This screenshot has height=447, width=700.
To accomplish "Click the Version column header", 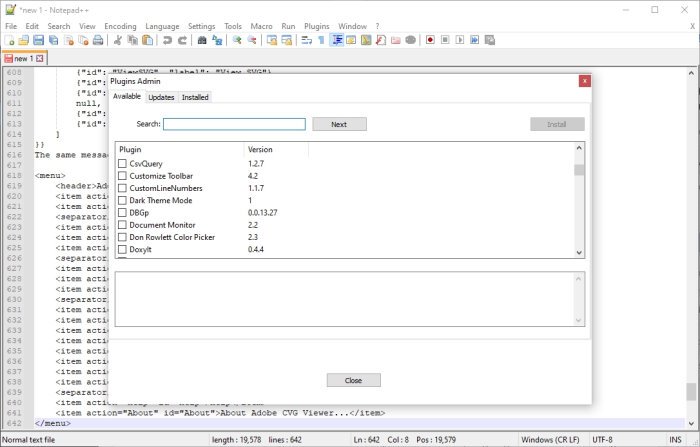I will 276,150.
